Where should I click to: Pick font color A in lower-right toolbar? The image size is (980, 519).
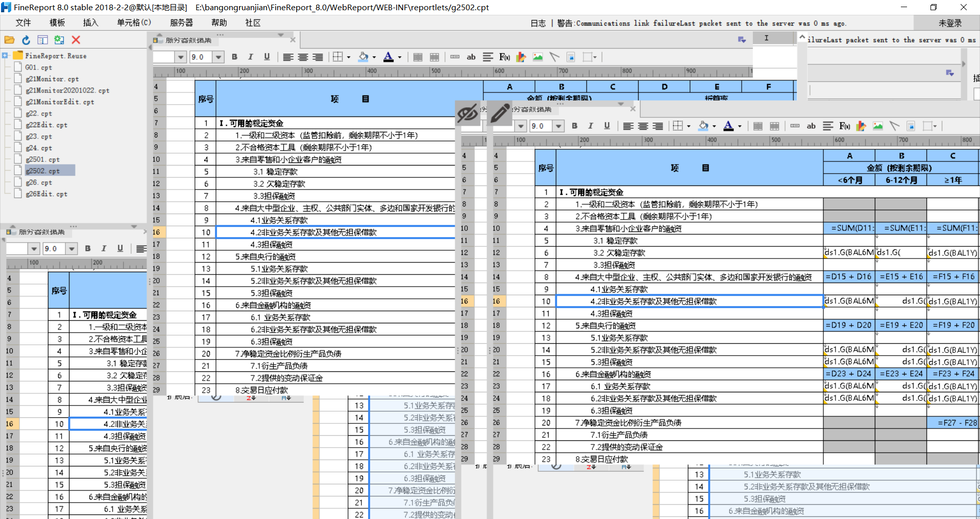point(728,126)
